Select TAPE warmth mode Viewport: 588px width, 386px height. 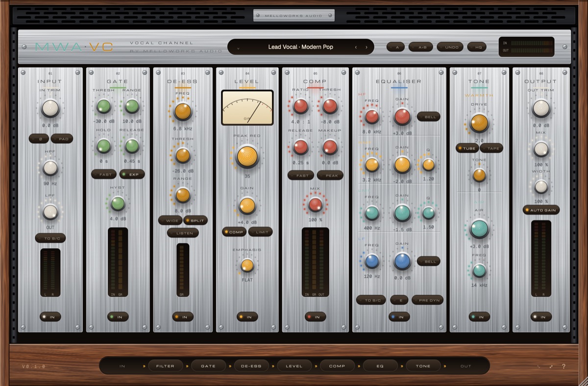click(491, 148)
